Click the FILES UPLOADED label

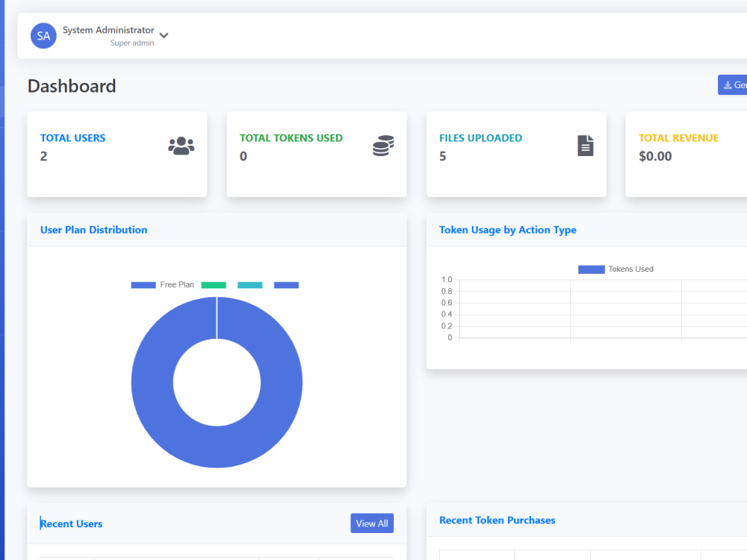point(480,138)
